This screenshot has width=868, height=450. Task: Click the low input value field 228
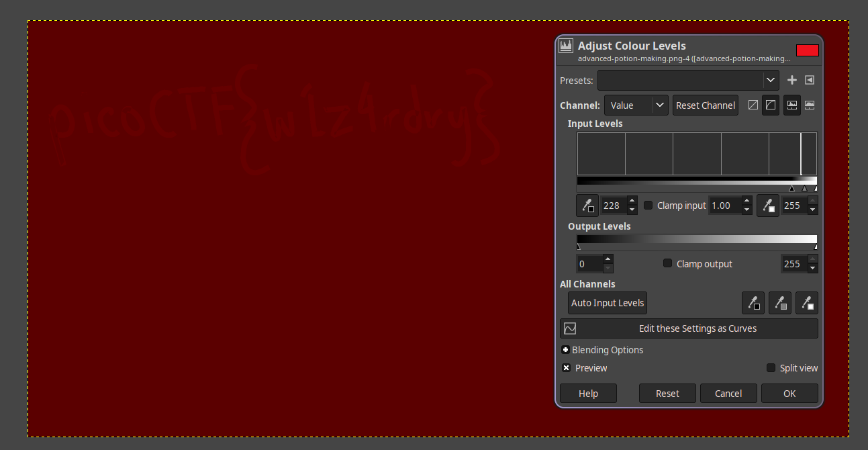pyautogui.click(x=614, y=206)
